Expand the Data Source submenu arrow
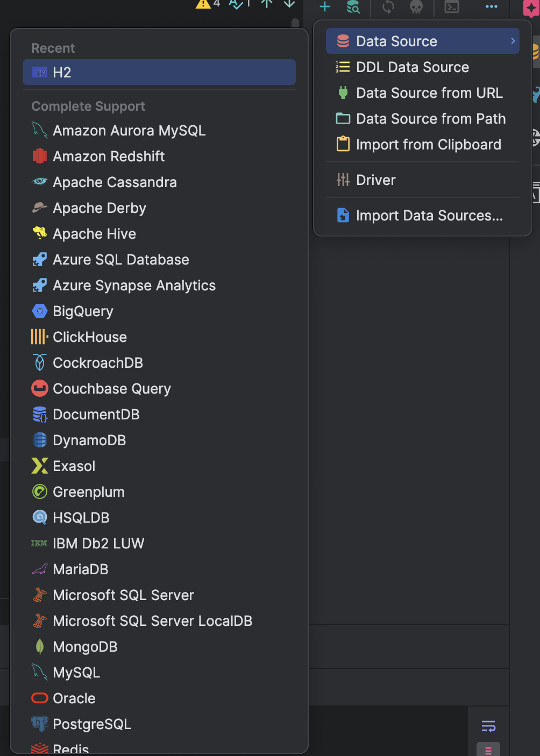The height and width of the screenshot is (756, 540). click(x=513, y=41)
